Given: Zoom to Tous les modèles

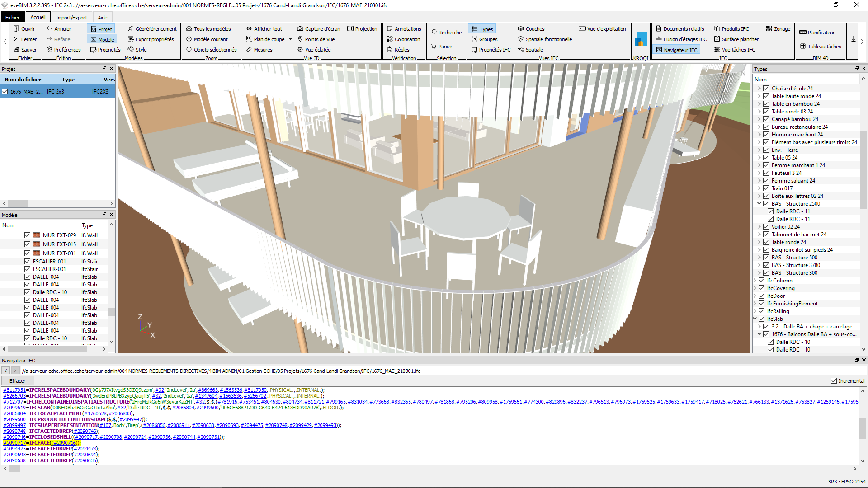Looking at the screenshot, I should coord(208,29).
